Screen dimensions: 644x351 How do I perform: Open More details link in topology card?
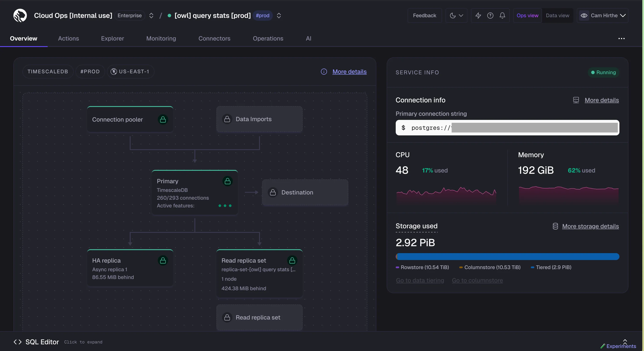tap(349, 72)
